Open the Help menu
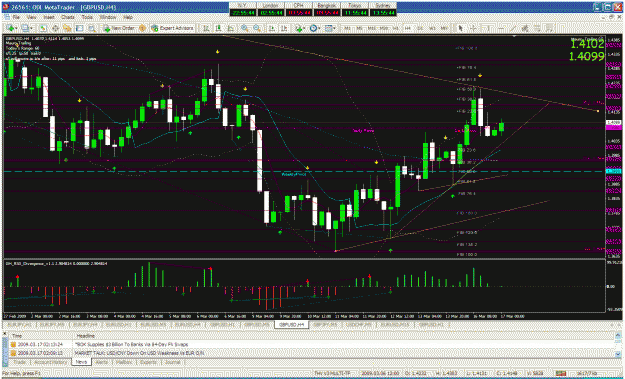Screen dimensions: 625x379 pyautogui.click(x=128, y=18)
